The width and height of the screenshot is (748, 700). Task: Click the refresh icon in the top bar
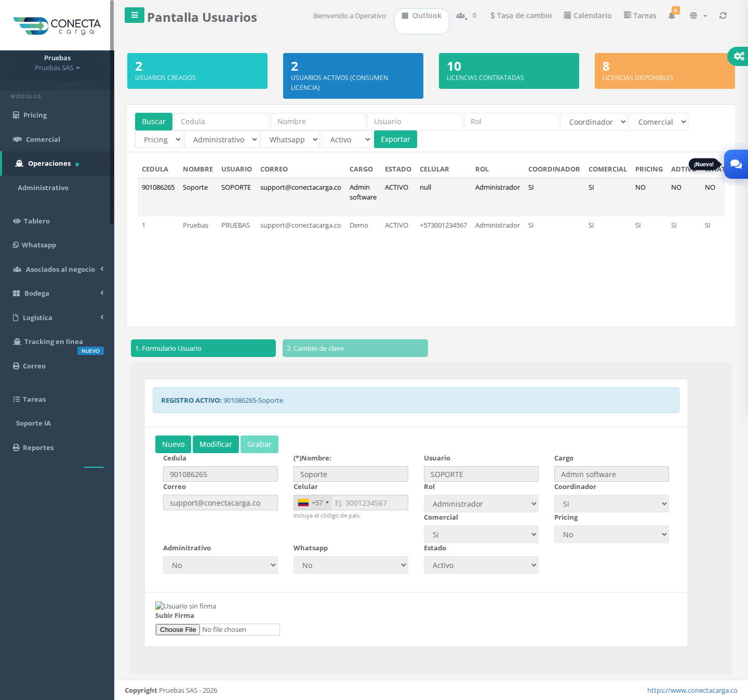point(723,16)
